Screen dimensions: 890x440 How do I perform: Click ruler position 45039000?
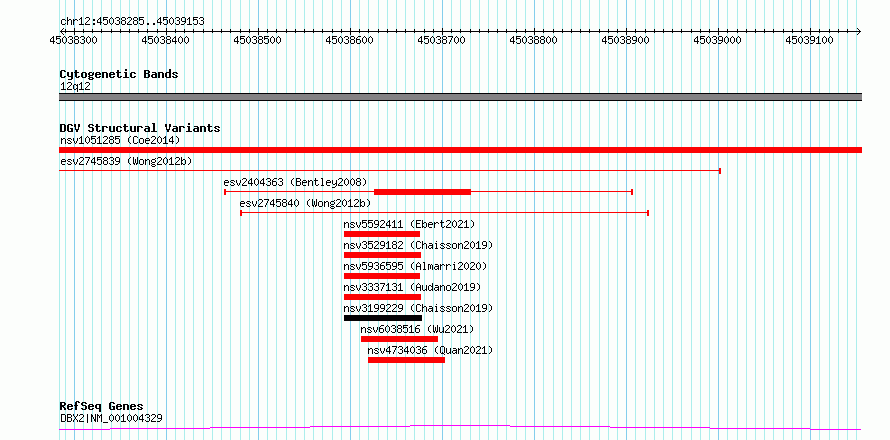click(717, 40)
